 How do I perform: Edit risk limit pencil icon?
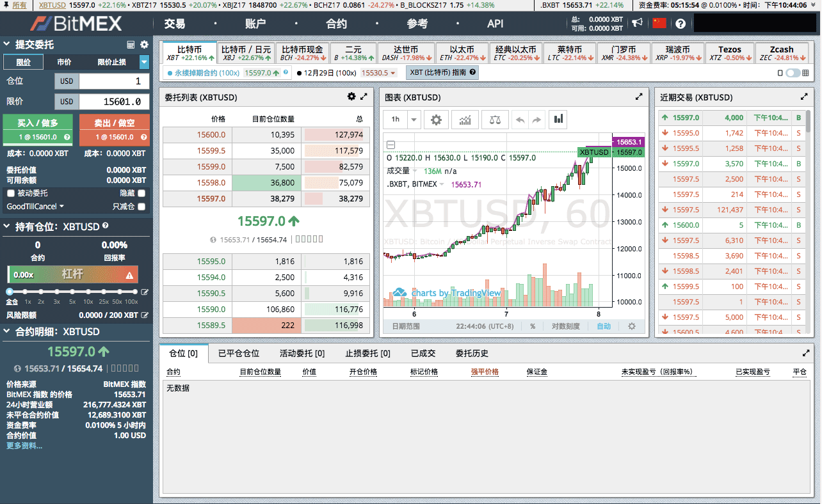click(x=145, y=315)
